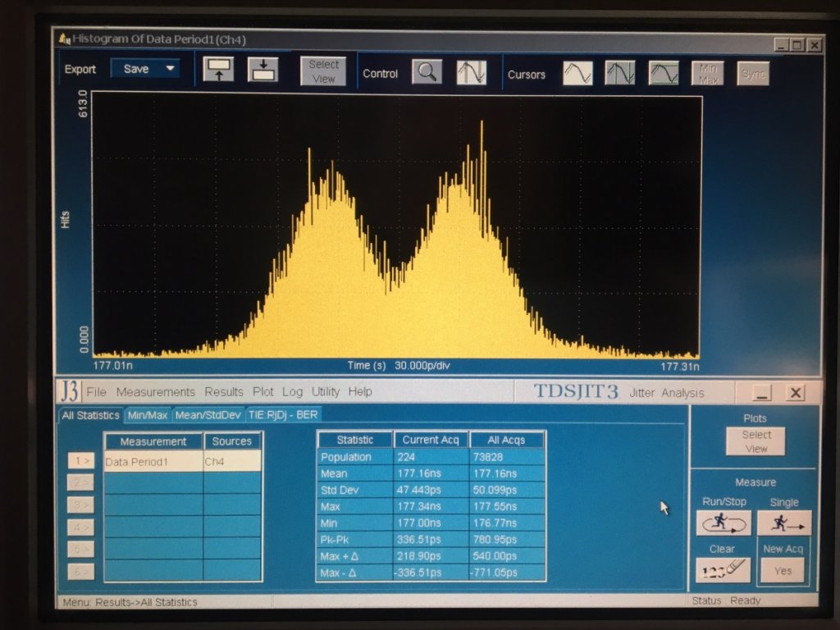The height and width of the screenshot is (630, 840).
Task: Click the zoom magnifier control icon
Action: [427, 72]
